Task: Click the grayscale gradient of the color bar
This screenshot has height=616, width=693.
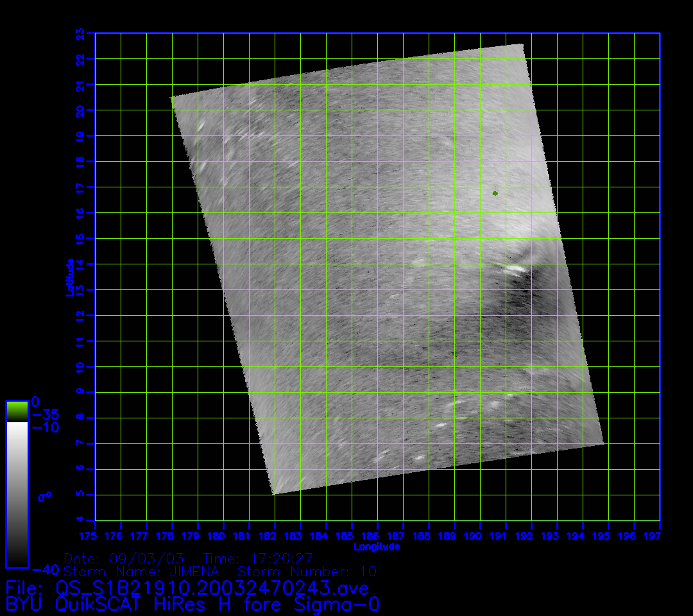Action: pyautogui.click(x=17, y=494)
